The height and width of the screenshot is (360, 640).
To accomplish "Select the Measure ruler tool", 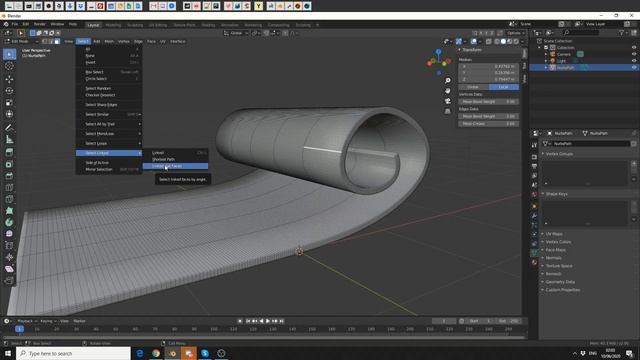I will point(9,140).
